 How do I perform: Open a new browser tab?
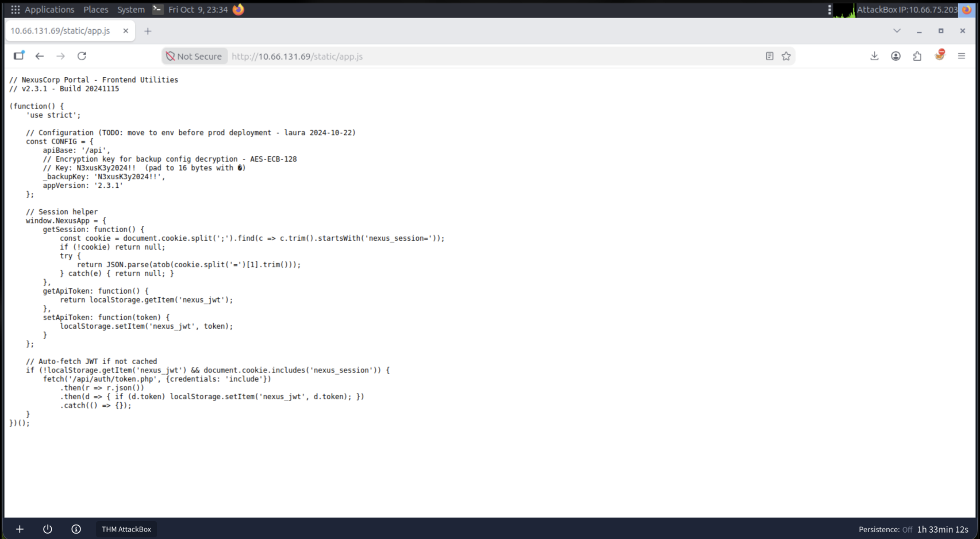pos(148,31)
